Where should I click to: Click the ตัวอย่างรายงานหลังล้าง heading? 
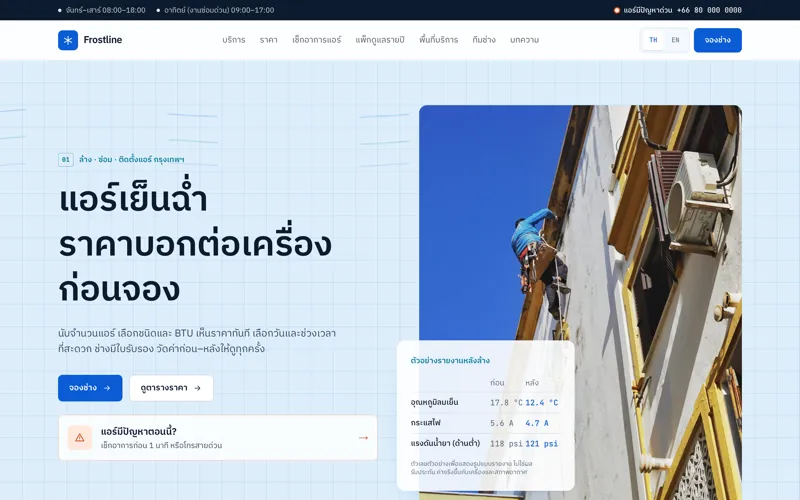point(450,360)
